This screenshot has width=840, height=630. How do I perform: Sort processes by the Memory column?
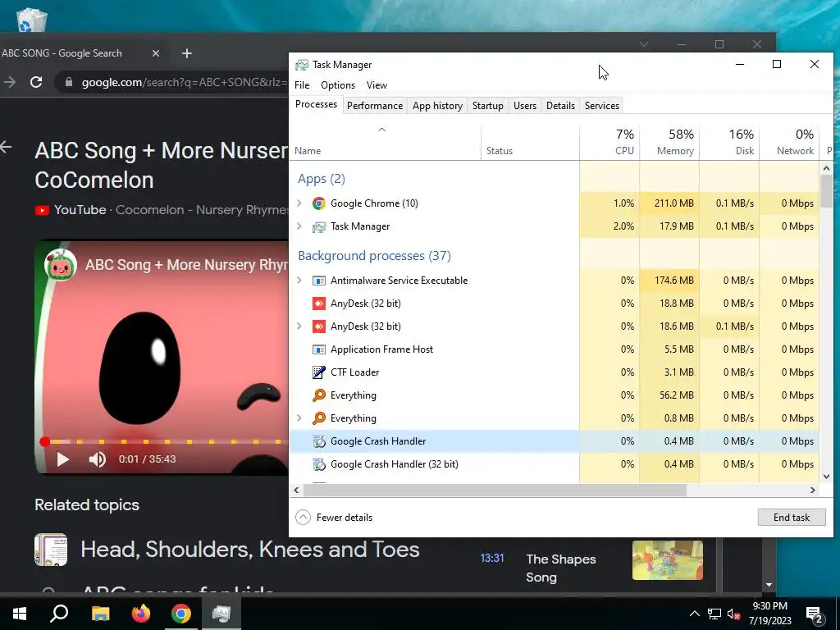pos(669,143)
